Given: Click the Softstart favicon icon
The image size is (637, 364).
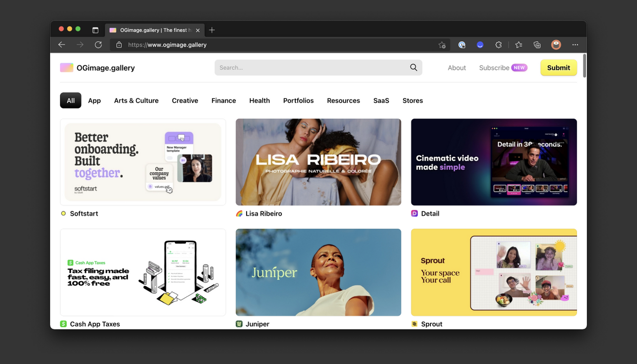Looking at the screenshot, I should pos(63,213).
